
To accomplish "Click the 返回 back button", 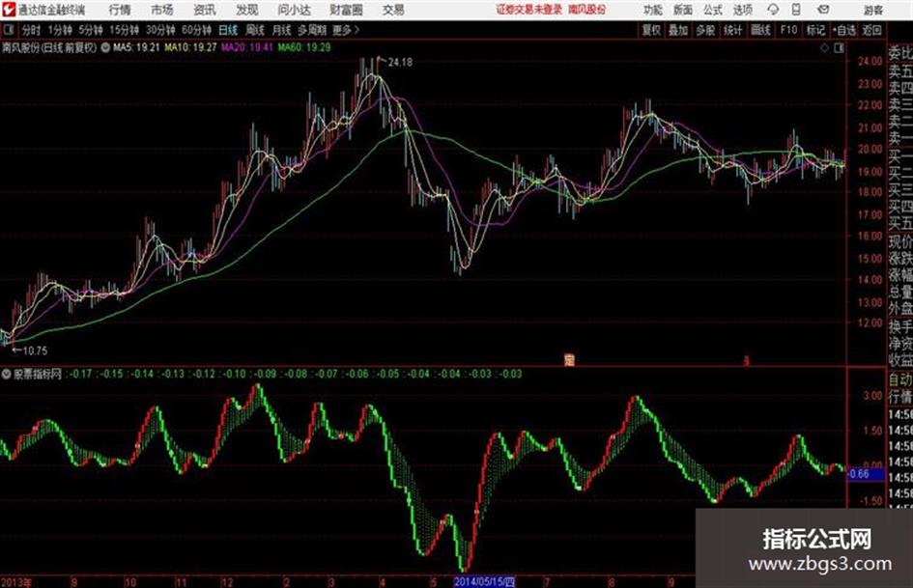I will [871, 30].
